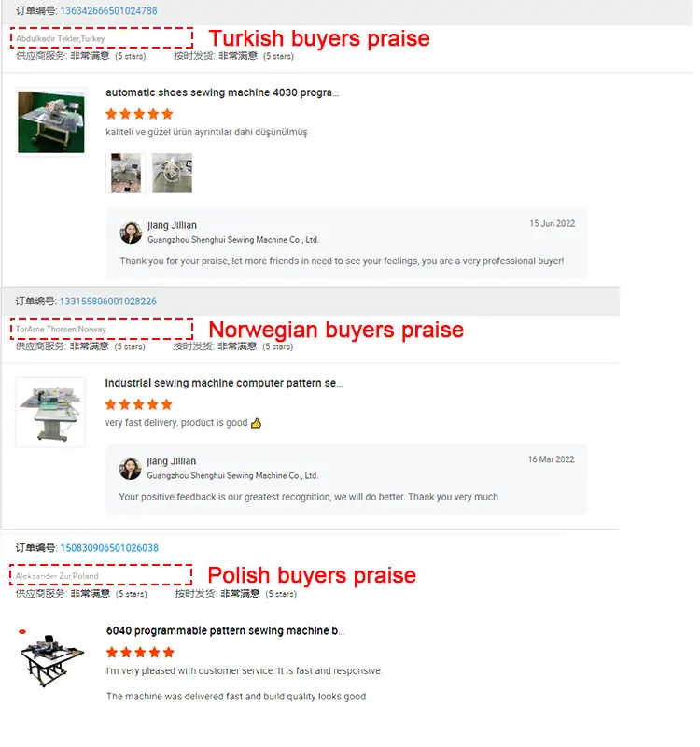Click Jiang Jillian avatar in June reply
Image resolution: width=700 pixels, height=747 pixels.
131,233
